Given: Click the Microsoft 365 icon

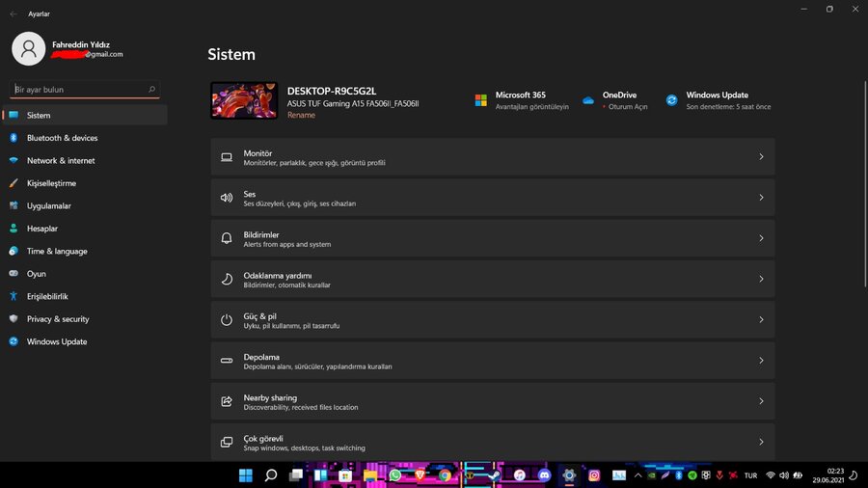Looking at the screenshot, I should click(480, 100).
